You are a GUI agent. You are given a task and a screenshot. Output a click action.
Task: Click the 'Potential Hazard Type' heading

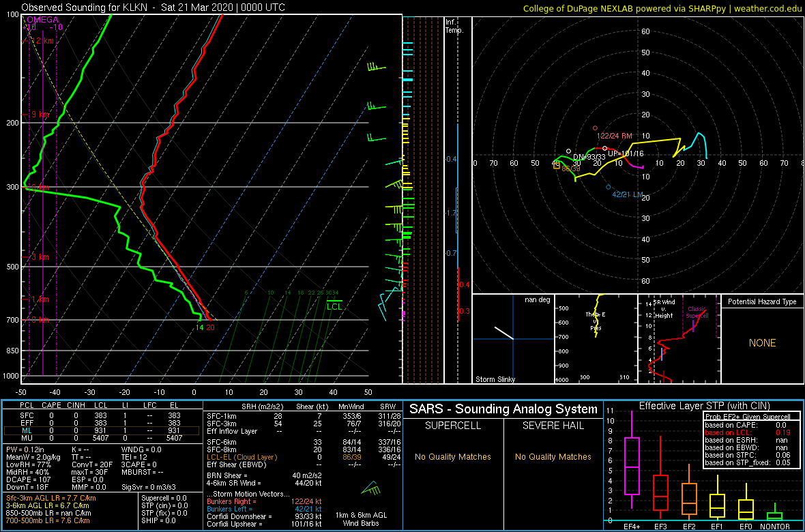762,301
